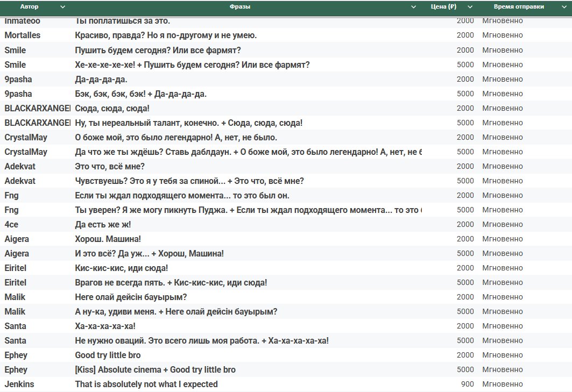The image size is (572, 392).
Task: Select the Цена (₽) column header
Action: click(443, 6)
